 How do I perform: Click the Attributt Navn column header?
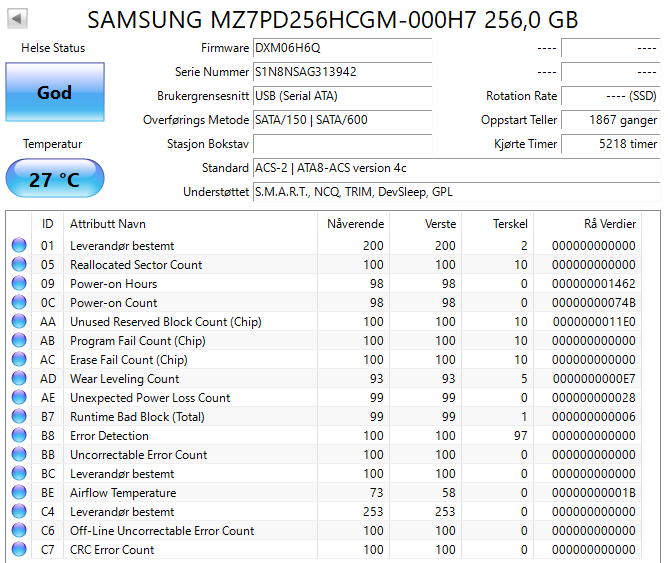click(x=107, y=224)
